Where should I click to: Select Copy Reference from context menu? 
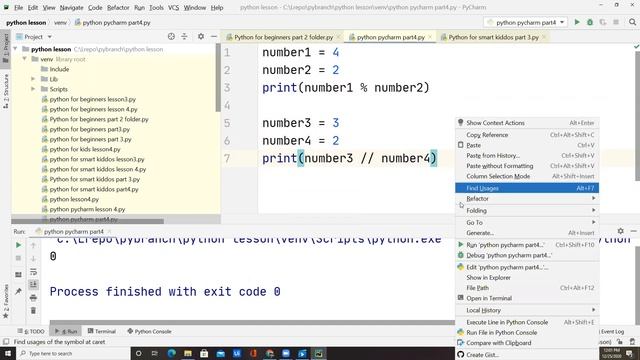click(527, 135)
